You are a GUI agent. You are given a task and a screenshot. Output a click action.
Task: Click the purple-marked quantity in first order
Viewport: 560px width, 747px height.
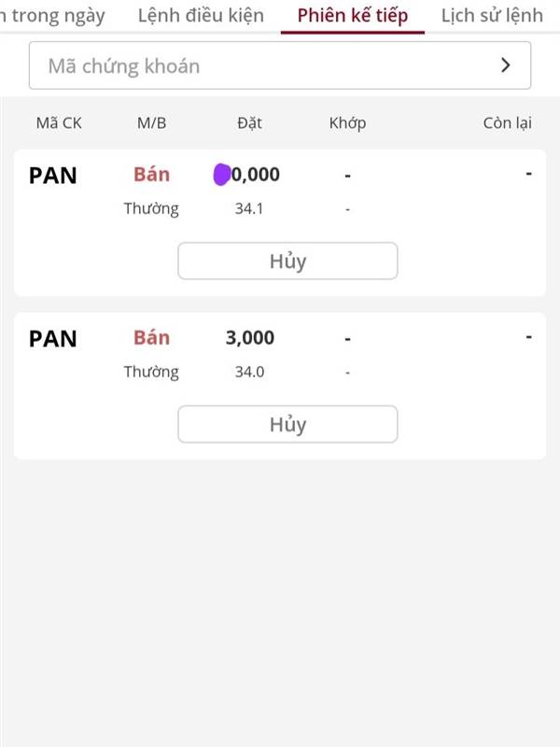[x=246, y=175]
